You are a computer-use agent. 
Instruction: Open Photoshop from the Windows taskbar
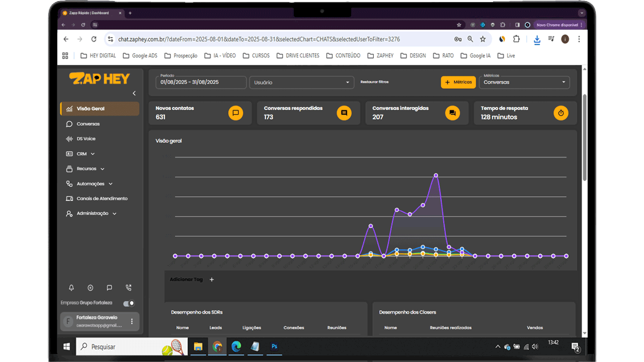(x=274, y=346)
